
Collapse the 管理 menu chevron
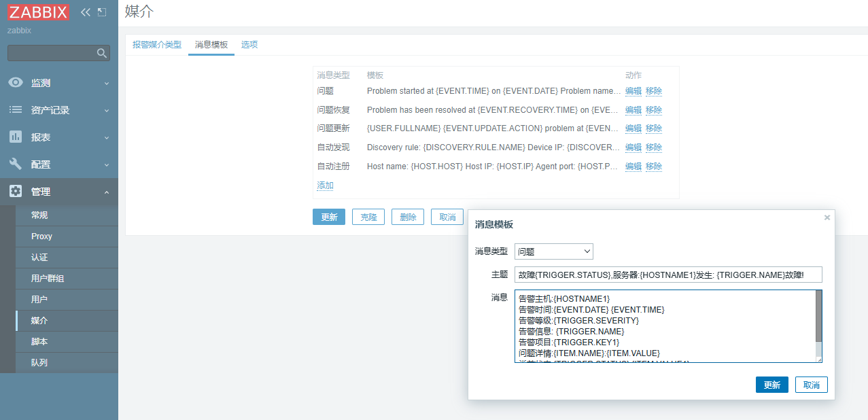coord(107,192)
